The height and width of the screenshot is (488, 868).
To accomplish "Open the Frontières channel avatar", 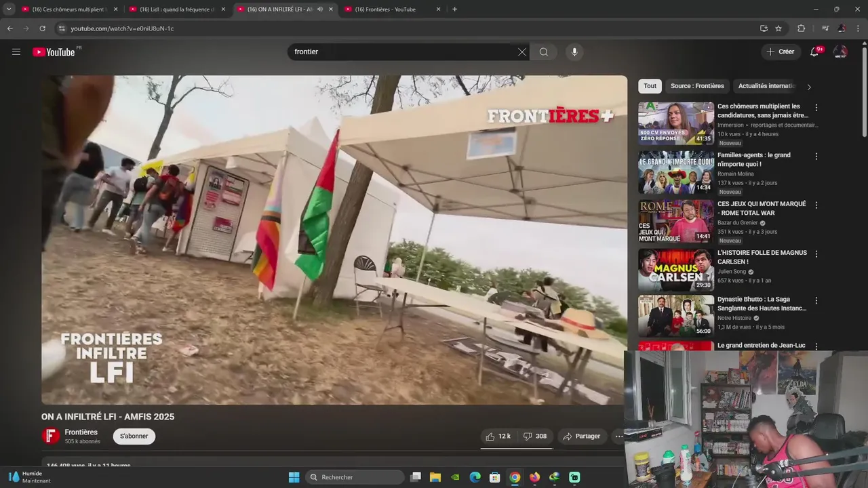I will tap(51, 436).
